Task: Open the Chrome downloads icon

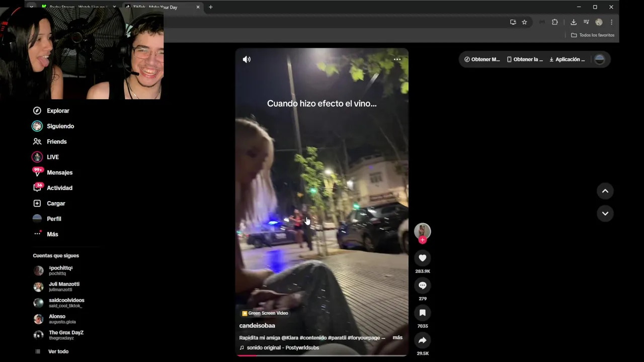Action: (574, 22)
